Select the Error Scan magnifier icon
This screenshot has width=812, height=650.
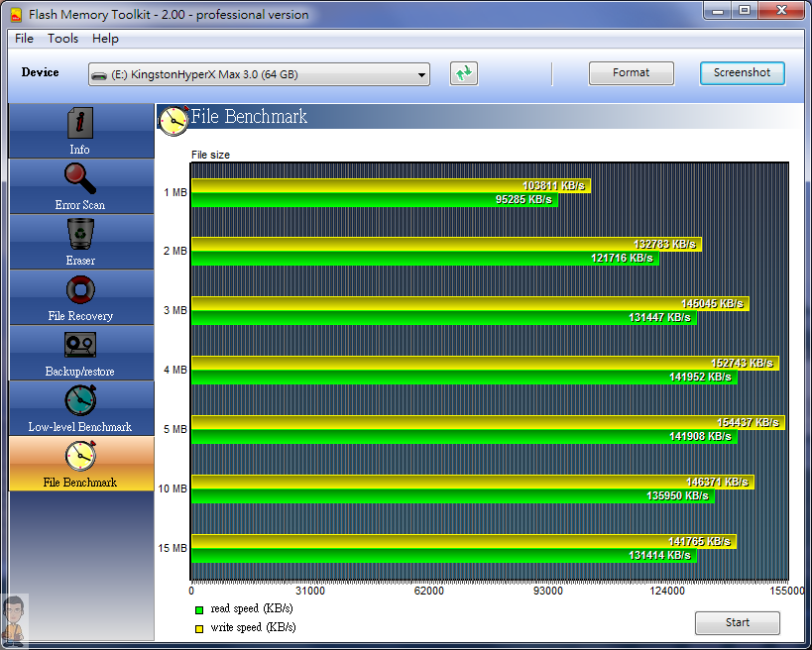click(80, 178)
